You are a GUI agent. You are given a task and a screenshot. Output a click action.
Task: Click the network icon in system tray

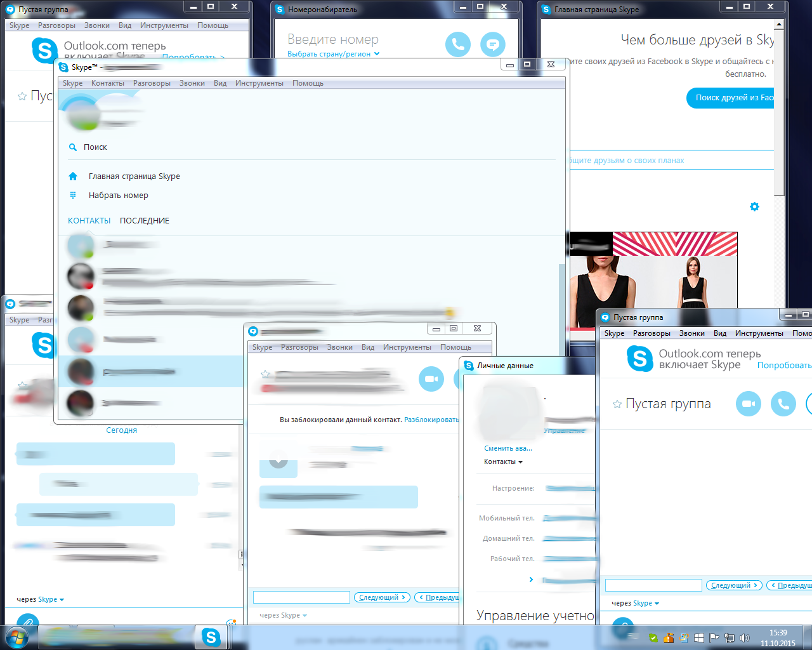pos(730,638)
